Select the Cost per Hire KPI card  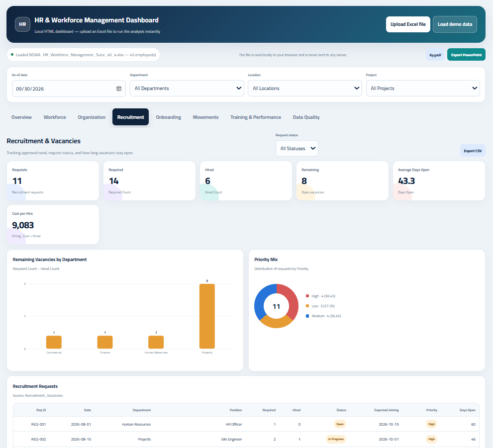53,225
